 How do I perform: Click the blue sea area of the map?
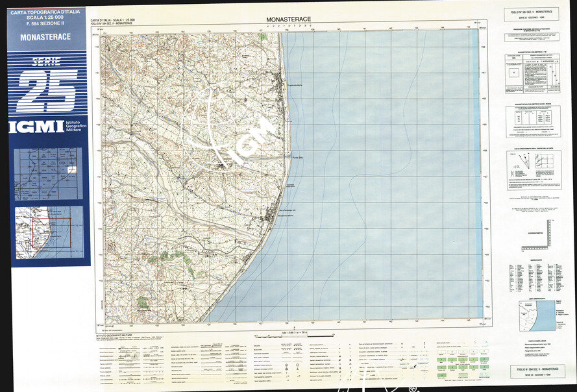pos(389,195)
